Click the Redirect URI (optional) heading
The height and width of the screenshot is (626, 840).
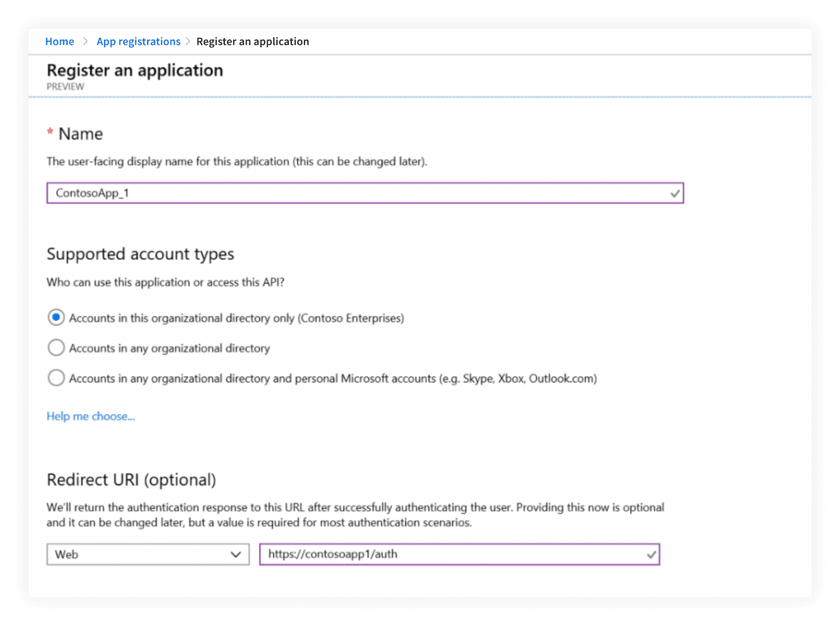[x=131, y=480]
